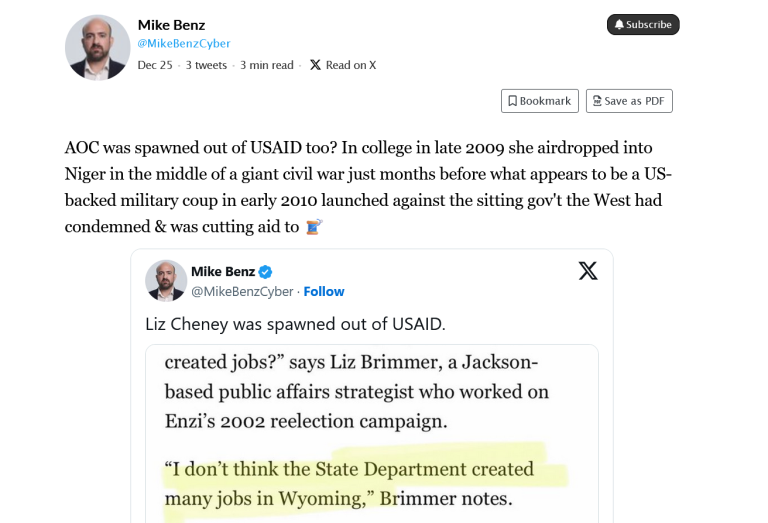
Task: Click the AOC thread's main paragraph text
Action: [x=368, y=187]
